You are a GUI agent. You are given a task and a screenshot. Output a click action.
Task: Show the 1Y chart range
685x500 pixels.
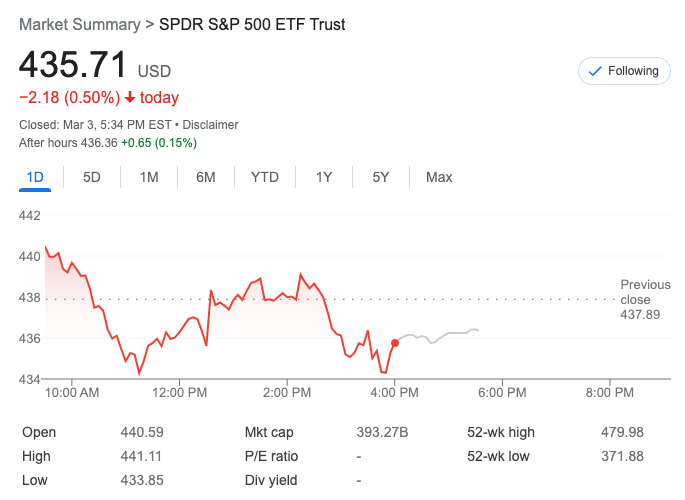pyautogui.click(x=324, y=177)
